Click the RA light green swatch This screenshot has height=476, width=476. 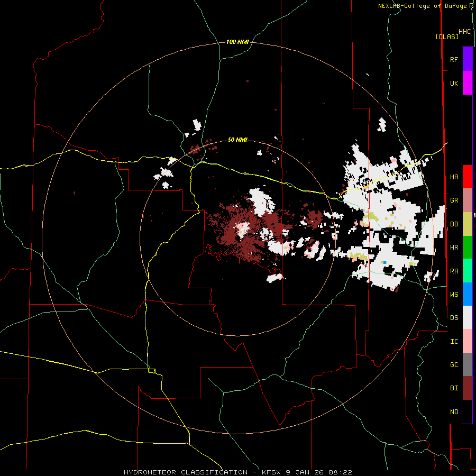click(467, 271)
